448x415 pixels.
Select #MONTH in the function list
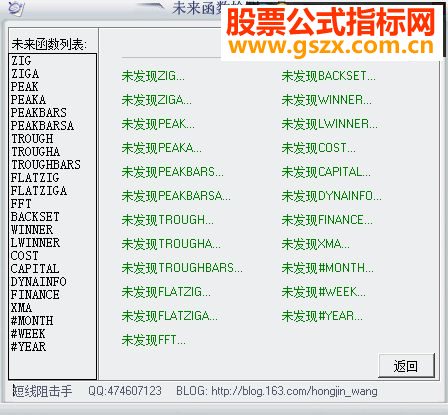(32, 321)
